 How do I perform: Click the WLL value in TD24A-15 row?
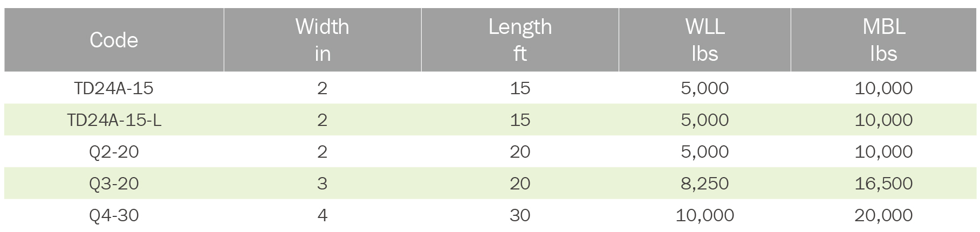coord(704,88)
